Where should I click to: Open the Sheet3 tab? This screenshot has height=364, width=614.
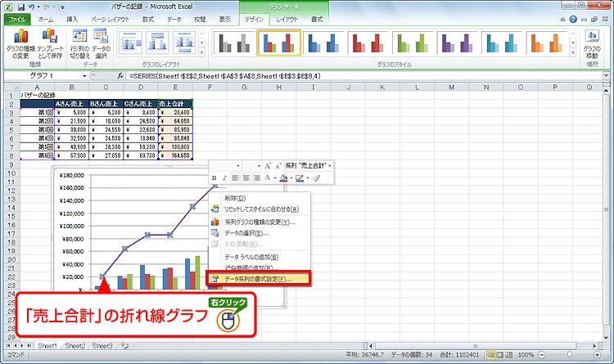[102, 346]
